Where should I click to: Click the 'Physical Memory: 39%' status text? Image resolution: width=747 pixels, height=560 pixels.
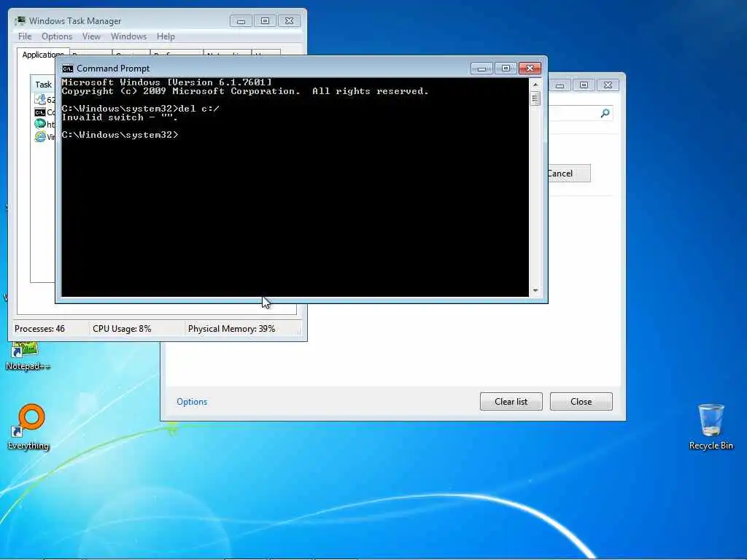pyautogui.click(x=231, y=329)
